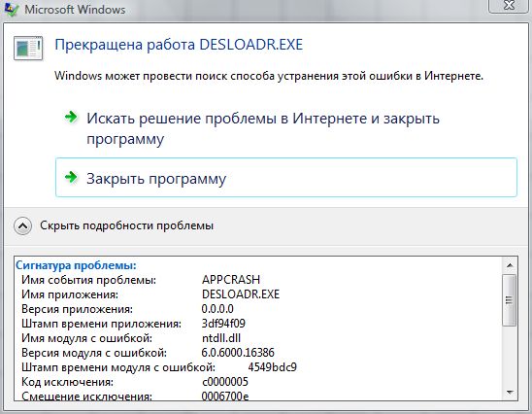Click 'Скрыть подробности проблемы' label
The width and height of the screenshot is (532, 414).
[126, 225]
